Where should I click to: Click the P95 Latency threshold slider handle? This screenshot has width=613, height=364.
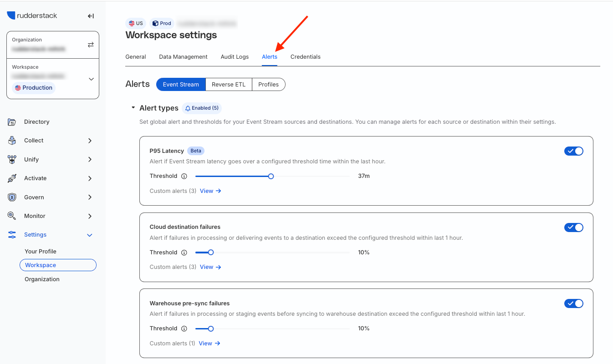click(271, 176)
